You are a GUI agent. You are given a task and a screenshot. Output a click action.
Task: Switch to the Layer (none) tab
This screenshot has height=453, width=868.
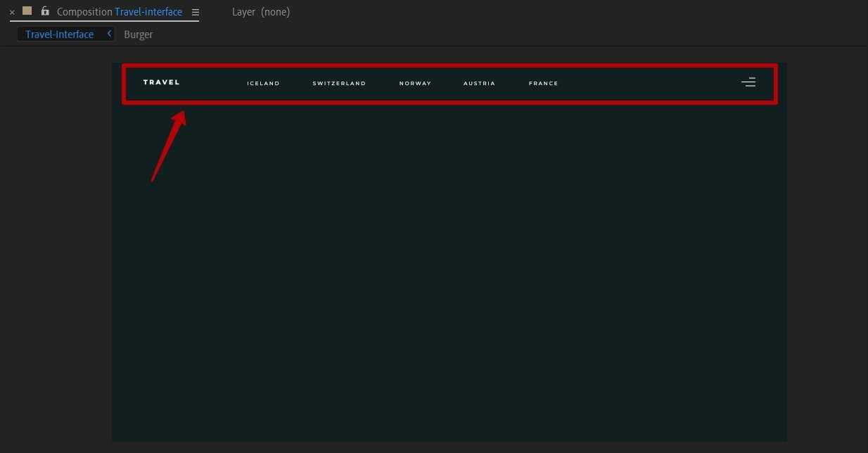[260, 12]
